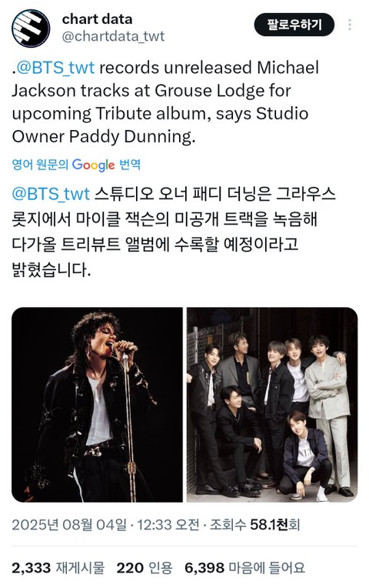Open @BTS_twt mention in original tweet

tap(55, 68)
